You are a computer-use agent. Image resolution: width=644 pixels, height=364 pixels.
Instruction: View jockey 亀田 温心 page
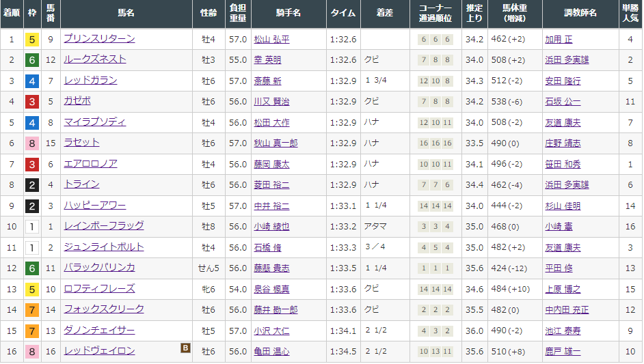tap(271, 352)
